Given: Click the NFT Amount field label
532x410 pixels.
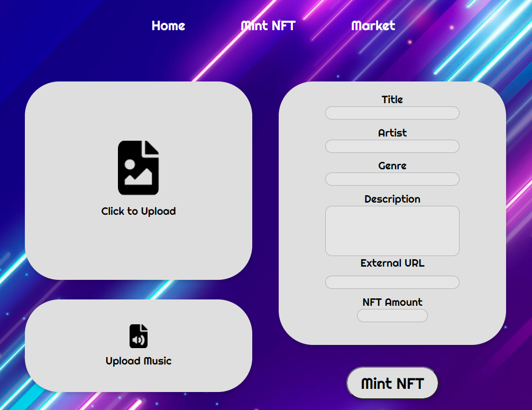Looking at the screenshot, I should click(x=392, y=302).
